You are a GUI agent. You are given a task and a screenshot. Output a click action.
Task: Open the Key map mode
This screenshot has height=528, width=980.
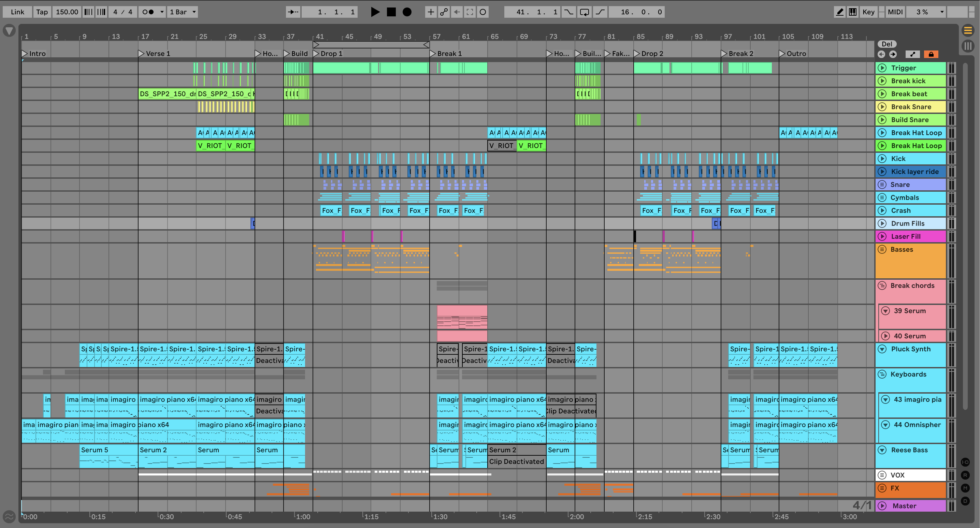pos(868,12)
